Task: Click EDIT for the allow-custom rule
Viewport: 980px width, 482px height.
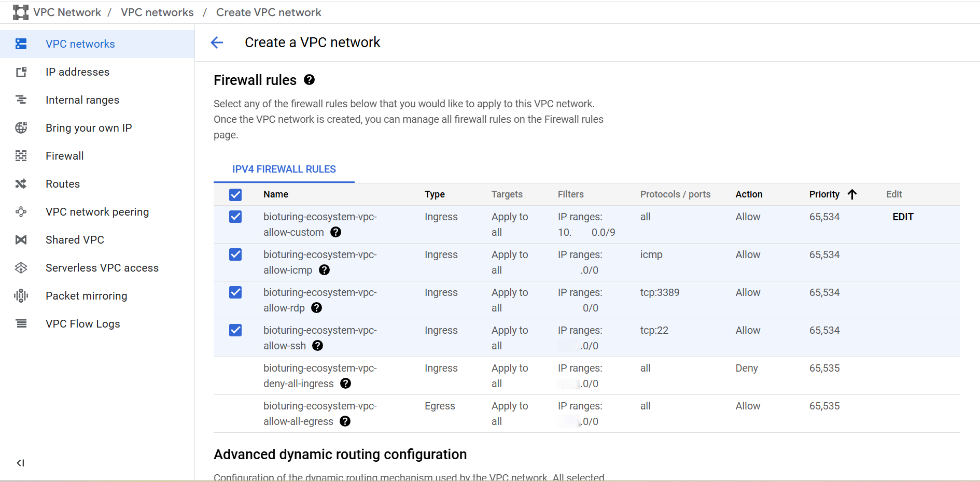Action: (x=903, y=217)
